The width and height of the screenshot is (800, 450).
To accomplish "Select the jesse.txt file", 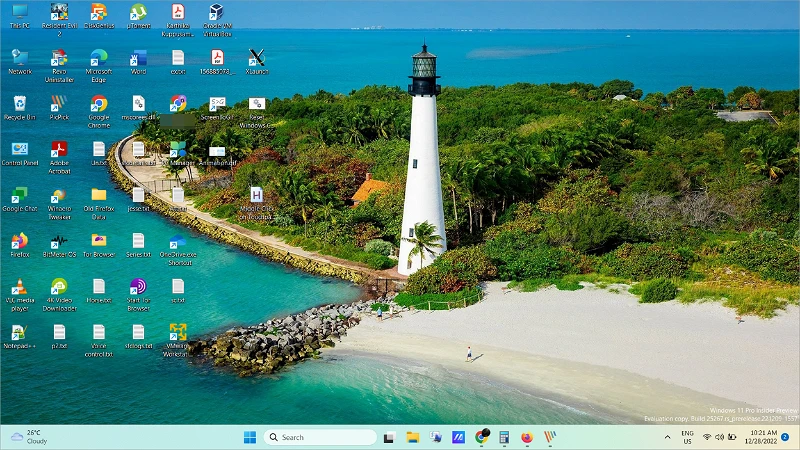I will click(x=138, y=199).
